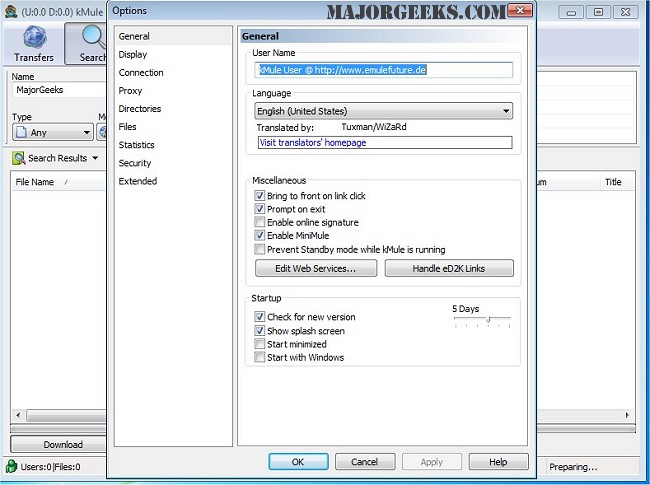The image size is (650, 485).
Task: Toggle Prompt on exit checkbox
Action: pyautogui.click(x=260, y=209)
